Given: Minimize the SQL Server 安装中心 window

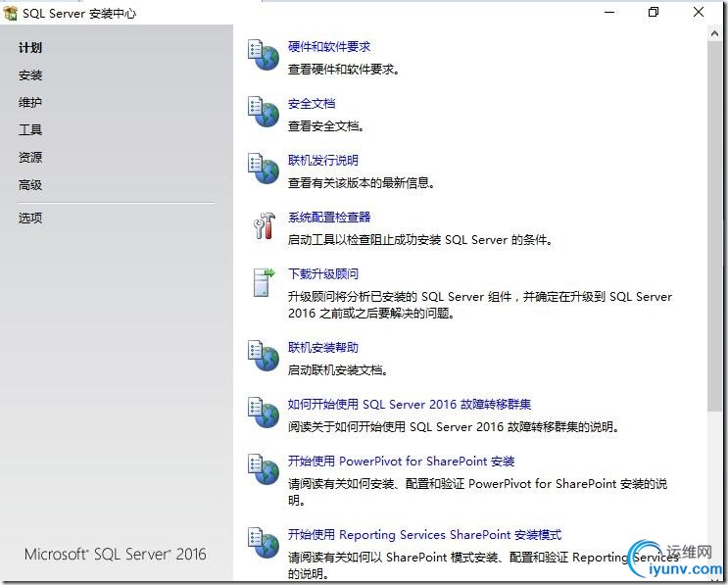Looking at the screenshot, I should tap(609, 13).
